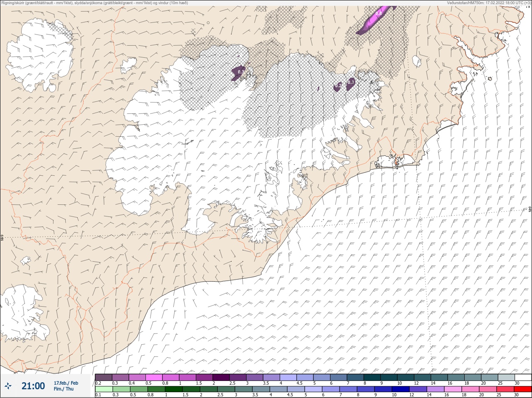Click the 64N latitude label on left edge
Image resolution: width=532 pixels, height=398 pixels.
click(x=2, y=238)
